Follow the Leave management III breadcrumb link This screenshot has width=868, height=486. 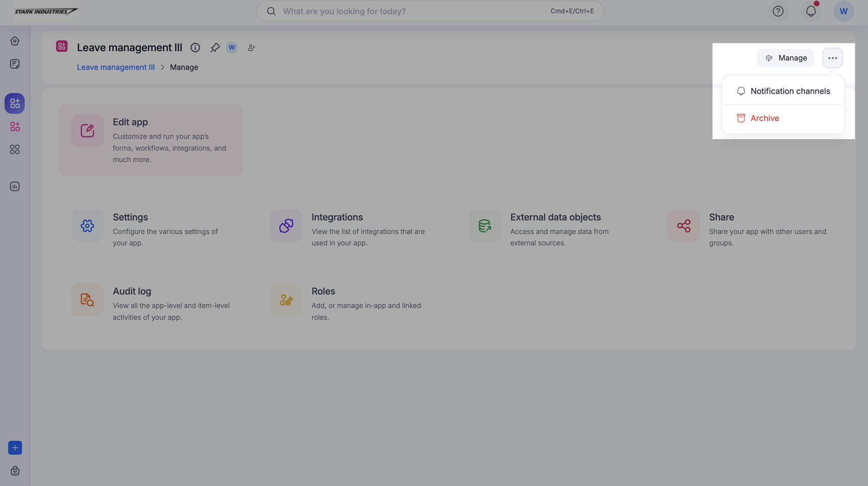(x=116, y=67)
